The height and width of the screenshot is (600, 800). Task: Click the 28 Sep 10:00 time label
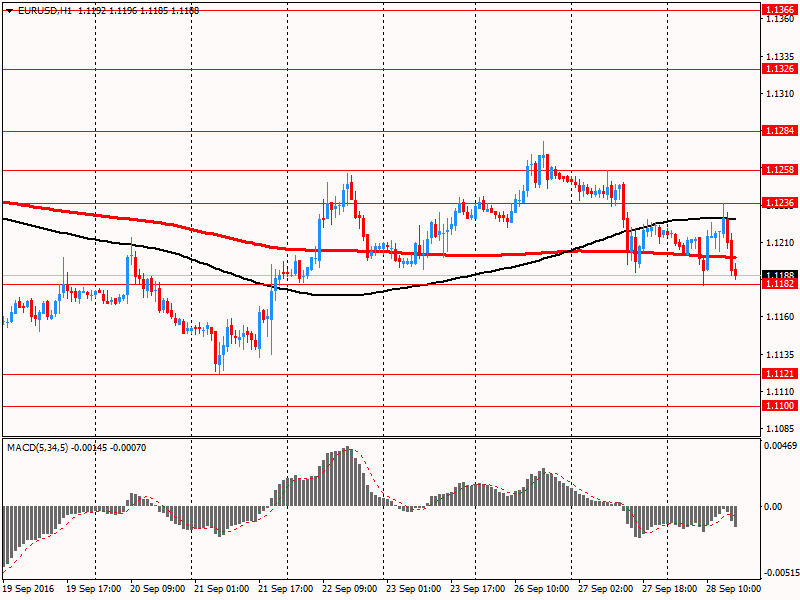point(734,589)
